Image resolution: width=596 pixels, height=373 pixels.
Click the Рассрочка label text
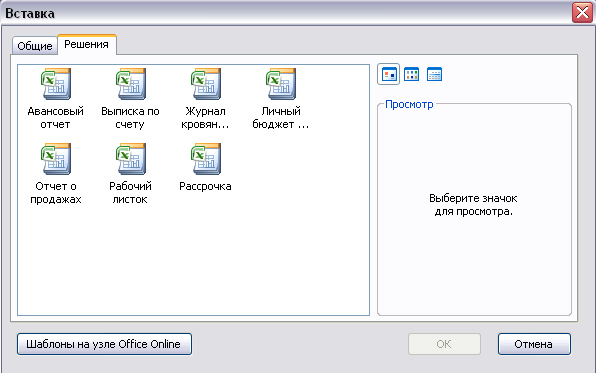(x=205, y=186)
